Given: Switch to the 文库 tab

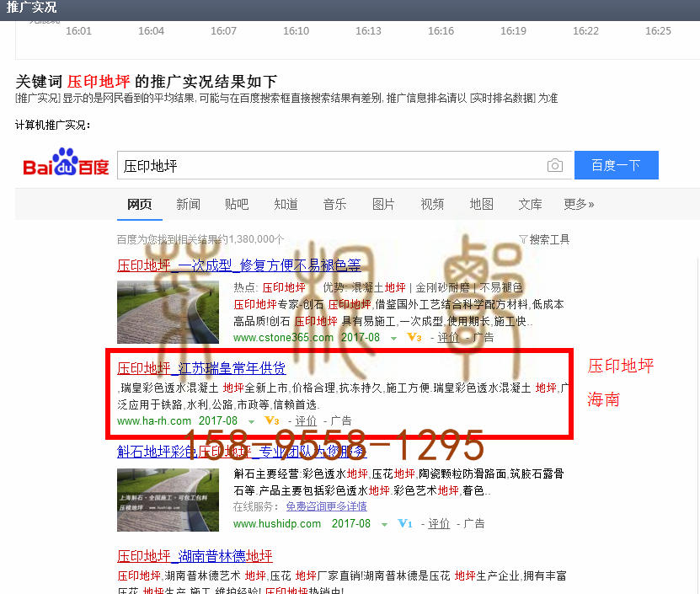Looking at the screenshot, I should pos(530,205).
